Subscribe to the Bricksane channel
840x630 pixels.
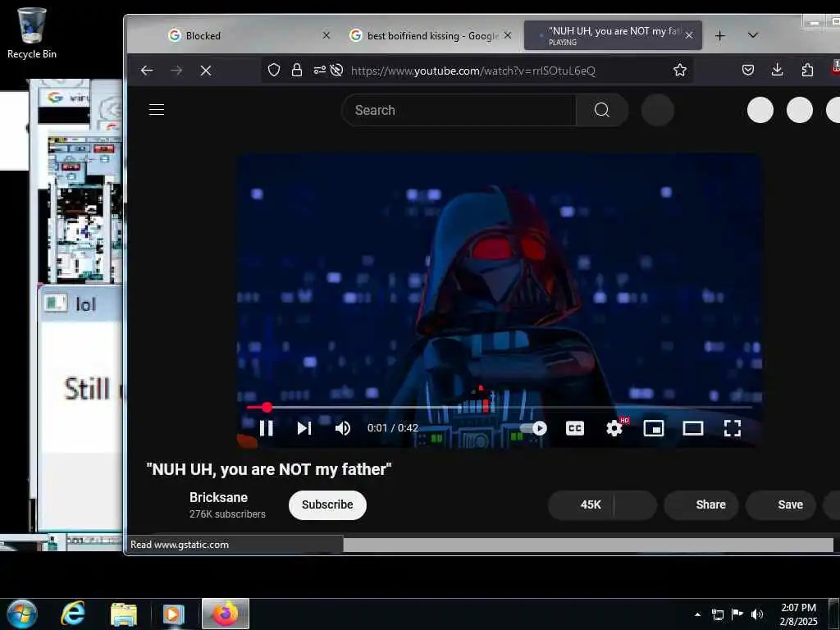pyautogui.click(x=327, y=504)
